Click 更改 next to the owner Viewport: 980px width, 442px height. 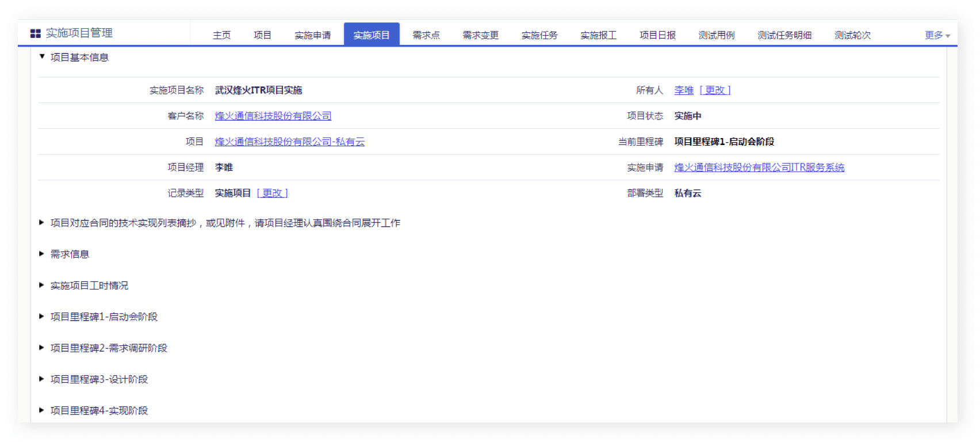(715, 90)
